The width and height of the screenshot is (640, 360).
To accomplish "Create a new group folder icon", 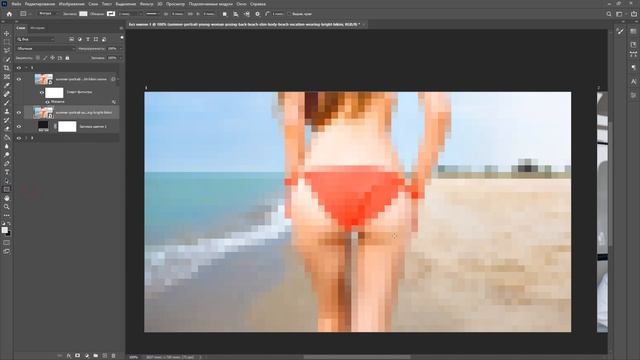I will point(96,356).
